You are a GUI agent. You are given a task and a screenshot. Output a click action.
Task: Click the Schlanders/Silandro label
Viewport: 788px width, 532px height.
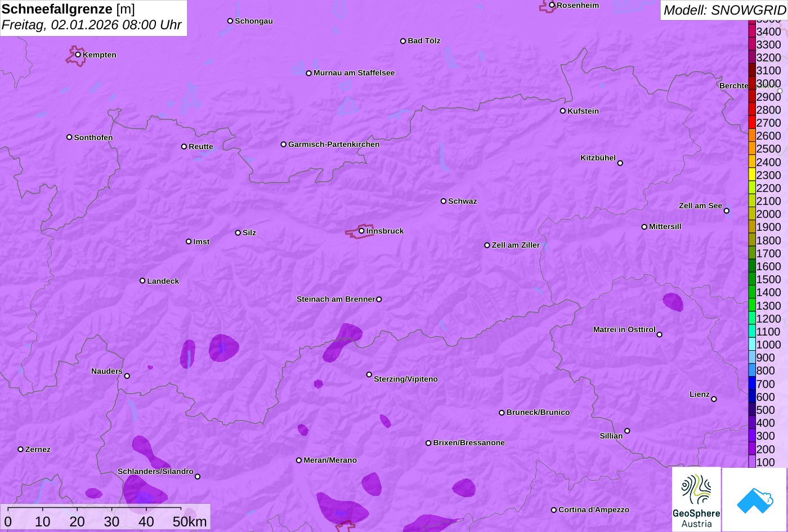(155, 471)
